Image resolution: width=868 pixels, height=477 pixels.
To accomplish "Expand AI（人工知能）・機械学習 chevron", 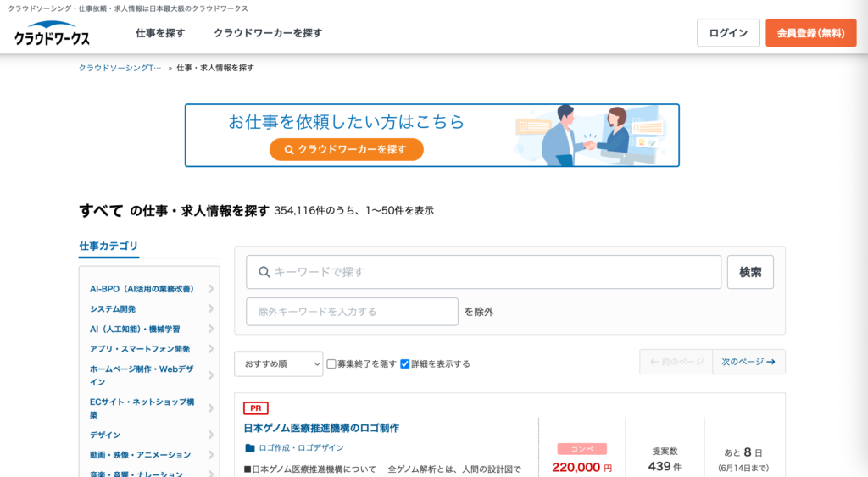I will [211, 329].
